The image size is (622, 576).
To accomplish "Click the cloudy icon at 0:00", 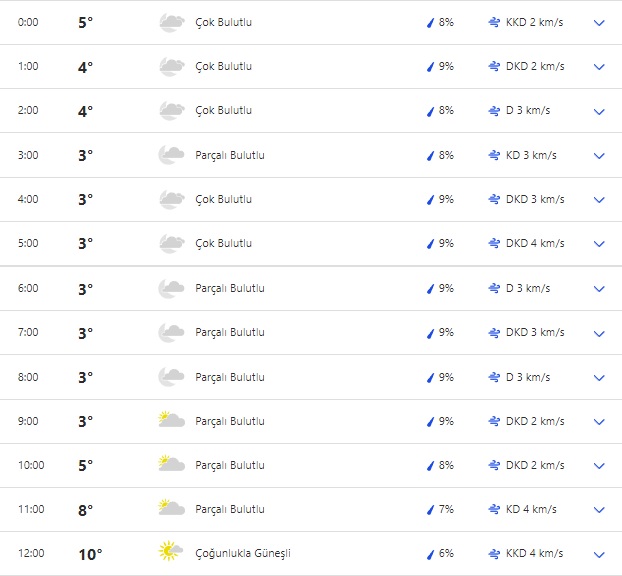I will [x=172, y=22].
